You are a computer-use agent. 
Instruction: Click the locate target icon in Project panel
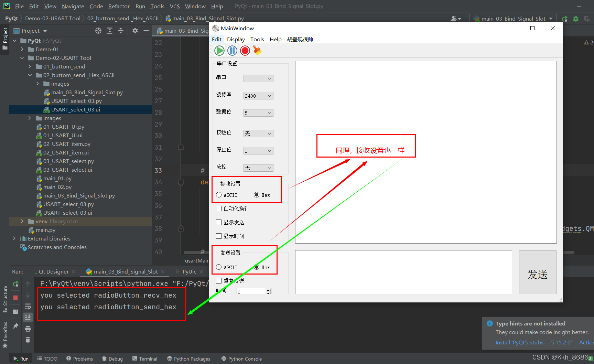click(x=98, y=31)
